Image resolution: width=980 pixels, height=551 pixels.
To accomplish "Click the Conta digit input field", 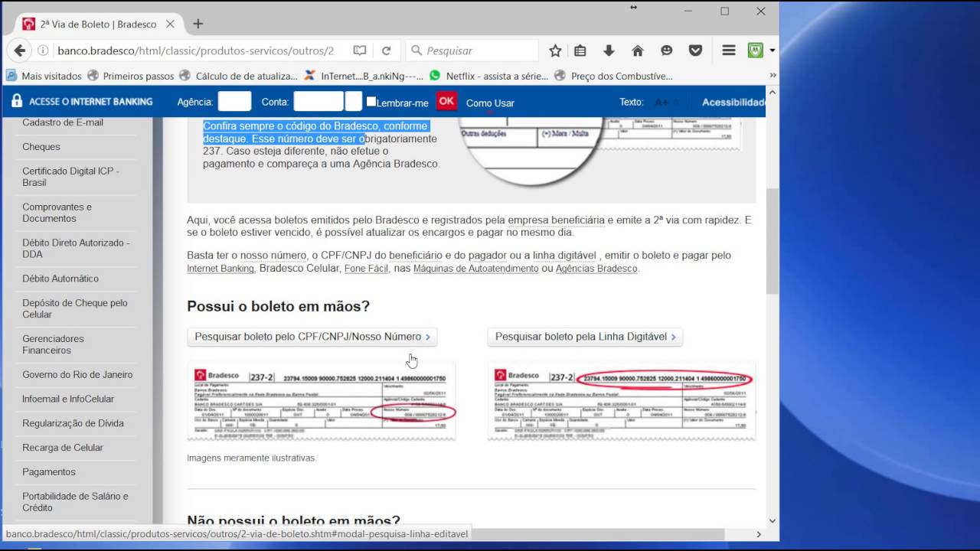I will pos(353,101).
